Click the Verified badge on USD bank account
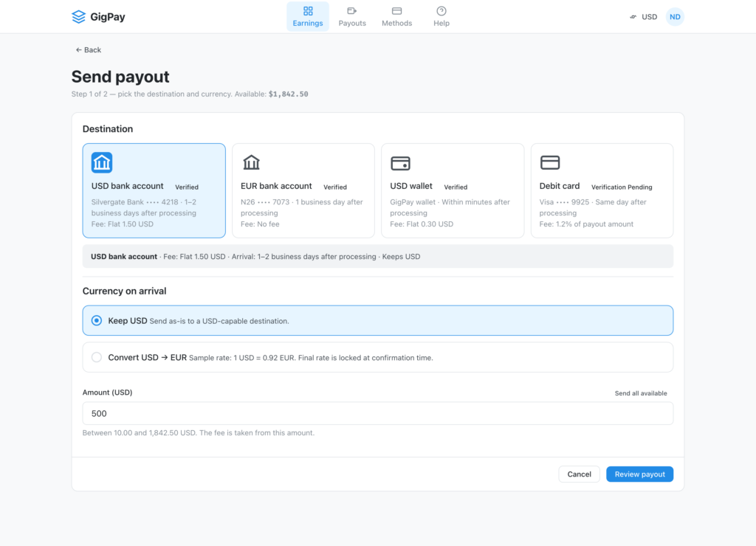 pyautogui.click(x=186, y=187)
